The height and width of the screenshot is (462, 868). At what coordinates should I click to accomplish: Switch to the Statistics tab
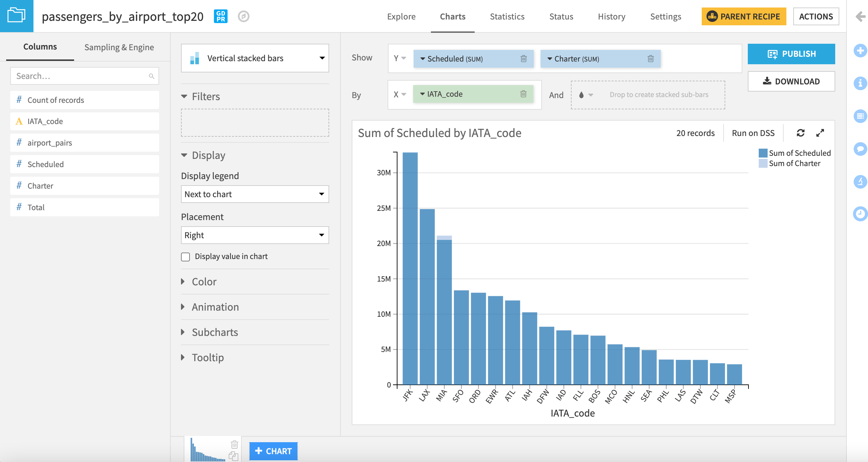(x=507, y=16)
